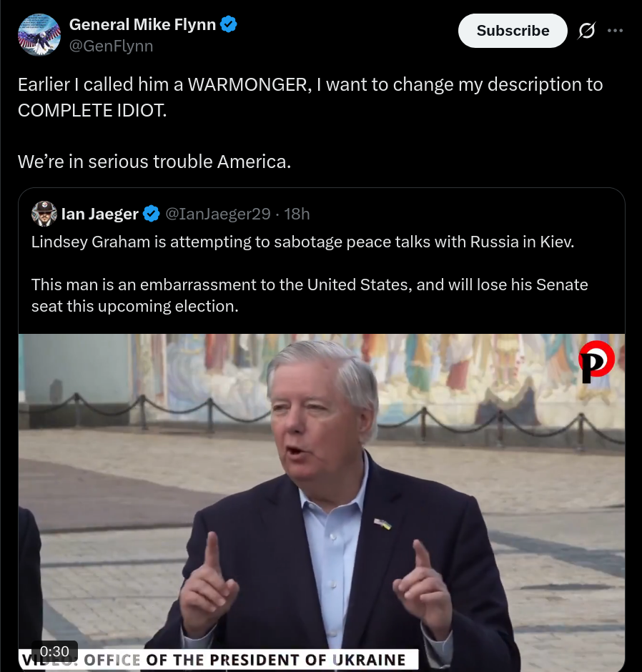Open the quoted post text about Lindsey Graham
This screenshot has width=642, height=672.
tap(302, 242)
